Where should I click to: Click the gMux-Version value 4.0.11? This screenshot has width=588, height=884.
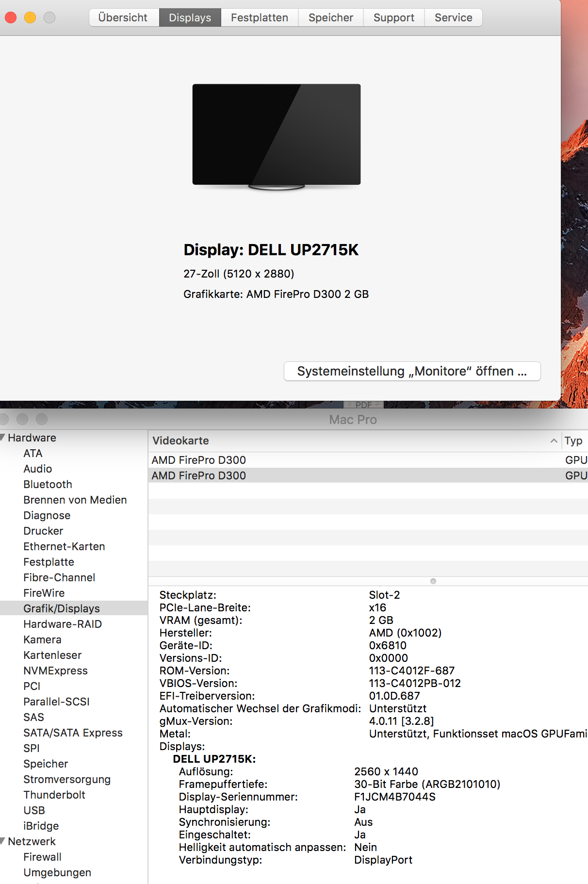(401, 721)
